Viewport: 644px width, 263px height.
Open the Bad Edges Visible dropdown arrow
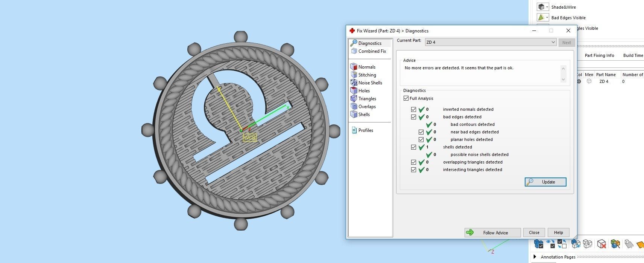pyautogui.click(x=547, y=18)
